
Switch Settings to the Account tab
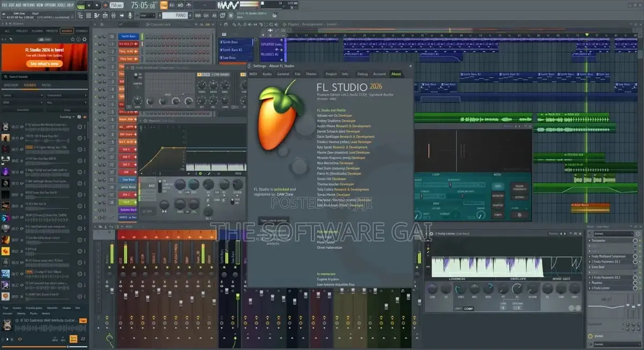379,74
